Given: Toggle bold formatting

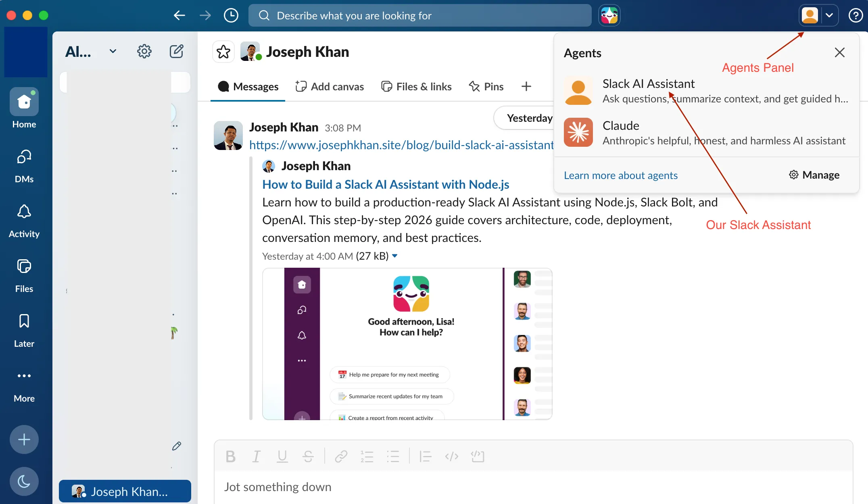Looking at the screenshot, I should [x=231, y=456].
